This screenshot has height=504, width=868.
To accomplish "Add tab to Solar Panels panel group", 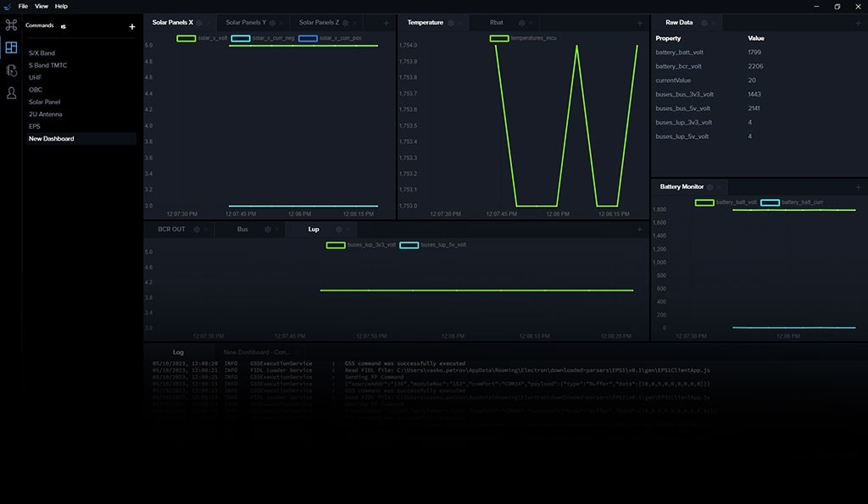I will click(x=386, y=23).
